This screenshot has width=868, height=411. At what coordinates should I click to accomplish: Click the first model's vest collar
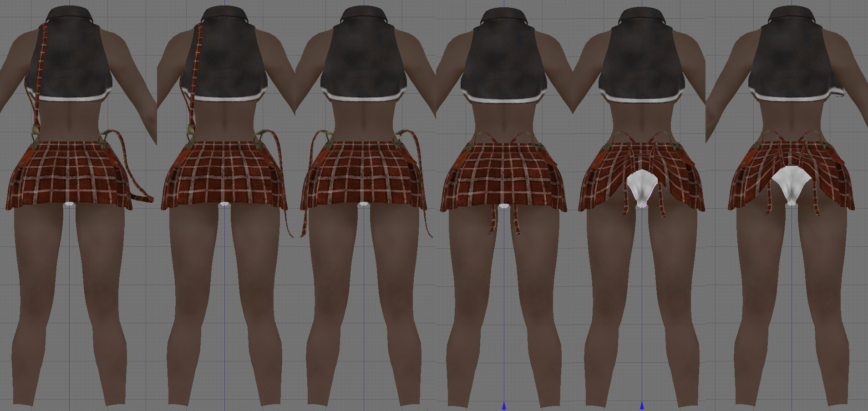(70, 15)
